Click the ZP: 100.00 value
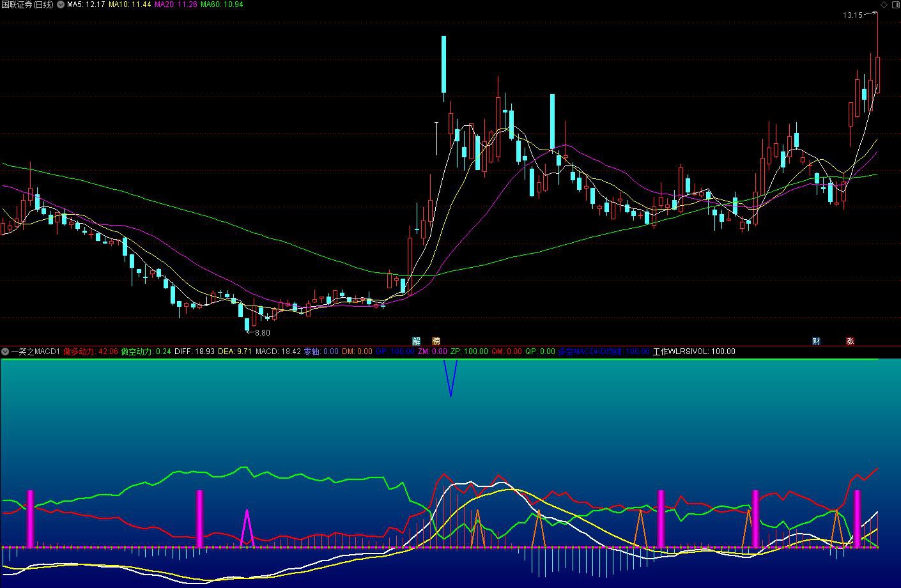Screen dimensions: 901x588 469,352
